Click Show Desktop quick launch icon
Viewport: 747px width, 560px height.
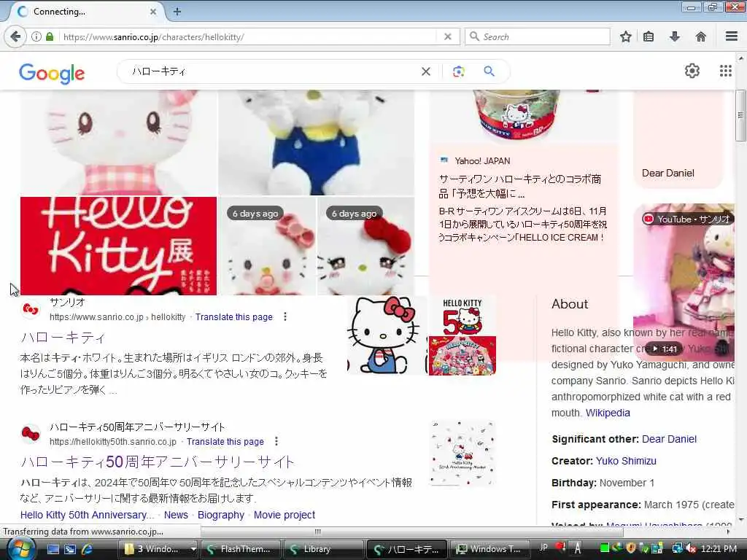point(53,549)
